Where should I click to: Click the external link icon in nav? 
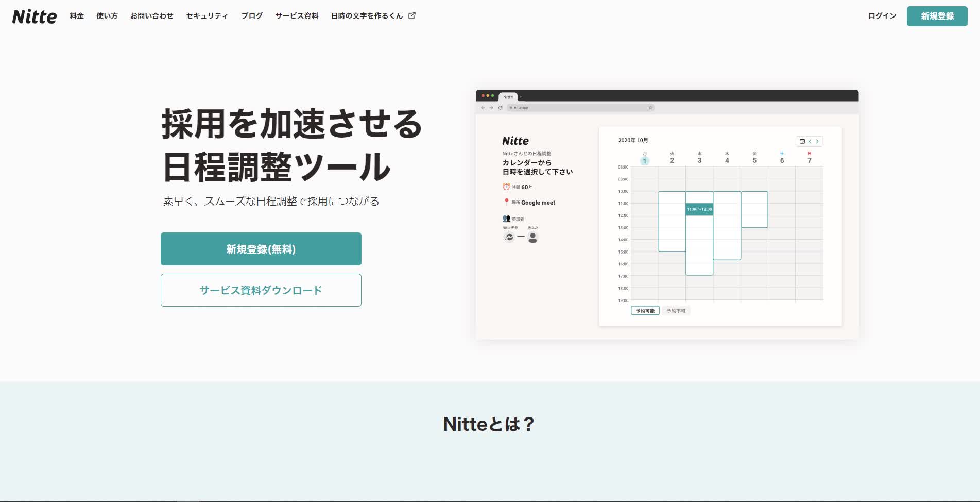(412, 15)
